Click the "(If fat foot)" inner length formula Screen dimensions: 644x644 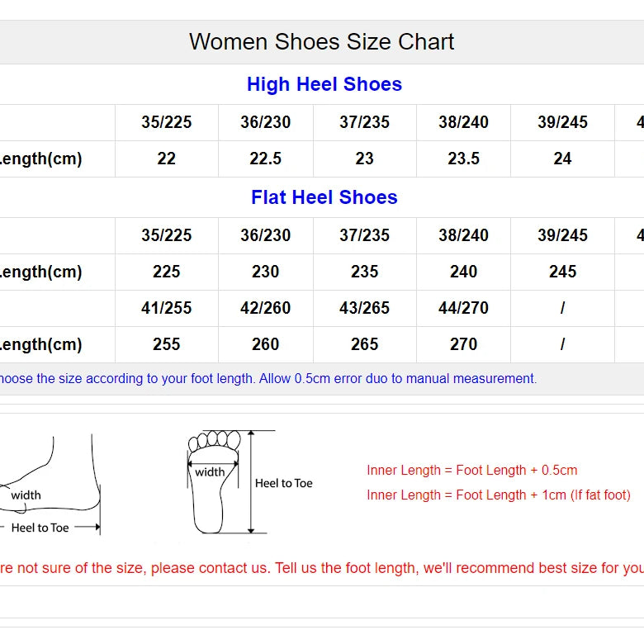coord(498,495)
